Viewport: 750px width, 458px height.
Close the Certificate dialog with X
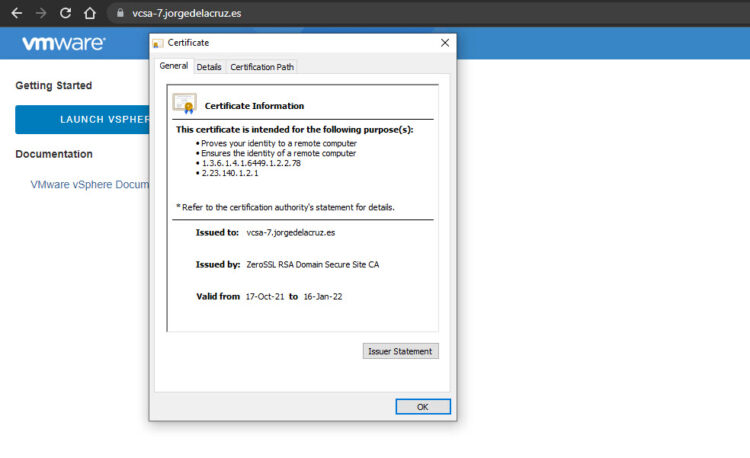tap(445, 43)
